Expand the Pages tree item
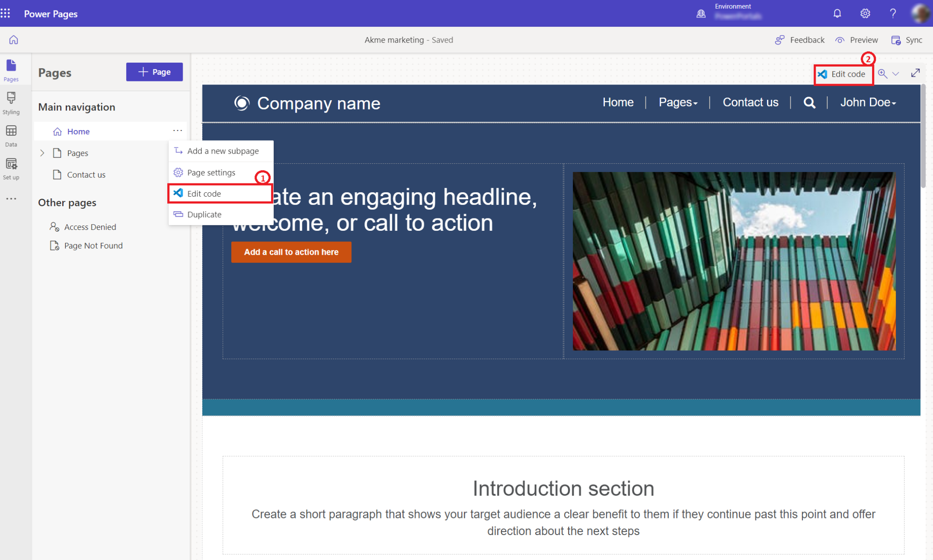The image size is (933, 560). pos(42,152)
